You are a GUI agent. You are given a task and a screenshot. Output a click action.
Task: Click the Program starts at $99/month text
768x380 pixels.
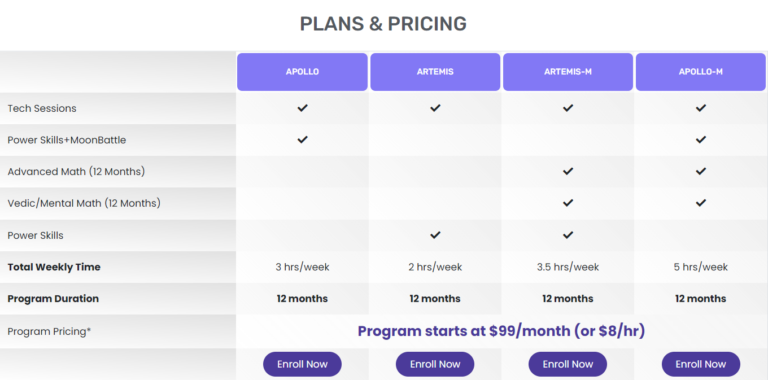coord(501,332)
